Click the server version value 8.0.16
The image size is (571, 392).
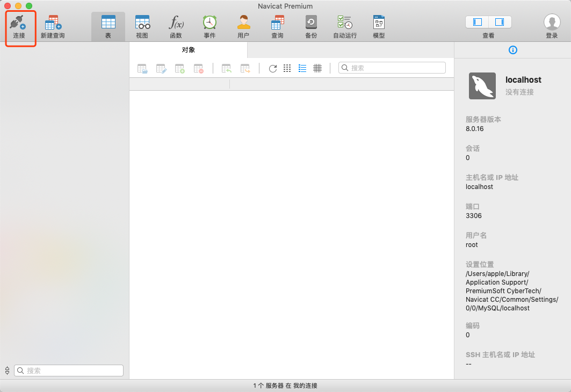coord(474,128)
